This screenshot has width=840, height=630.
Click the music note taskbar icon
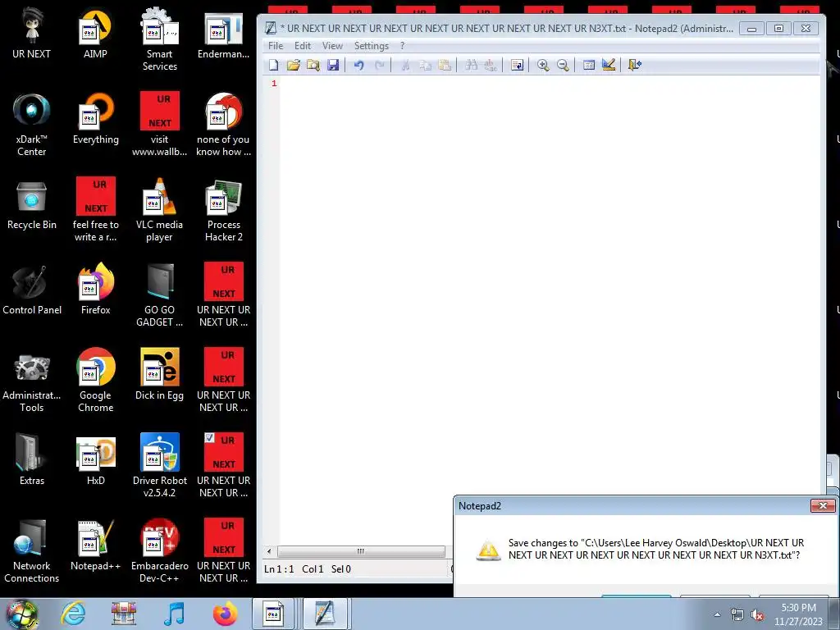(x=174, y=614)
